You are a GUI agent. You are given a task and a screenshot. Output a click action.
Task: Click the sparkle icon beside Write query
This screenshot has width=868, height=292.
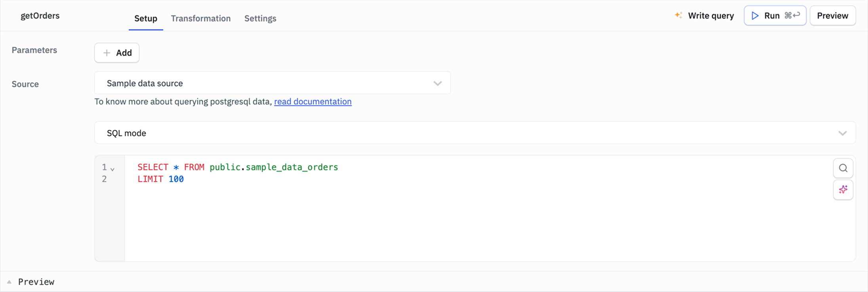tap(678, 15)
